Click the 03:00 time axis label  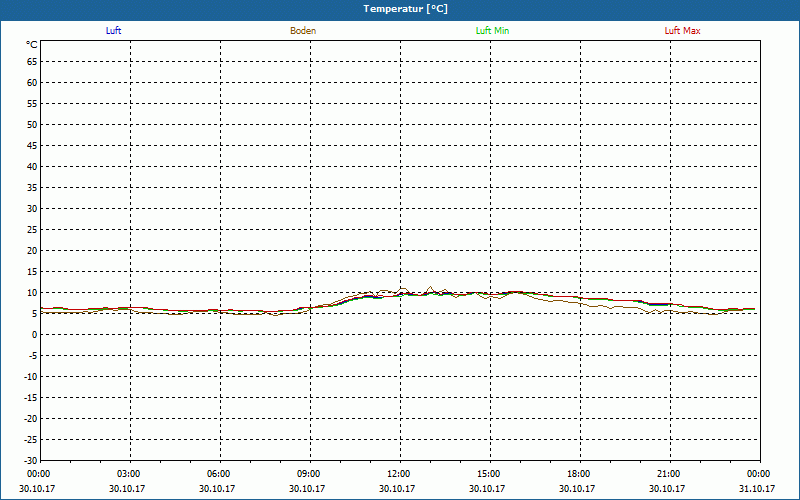click(x=128, y=474)
